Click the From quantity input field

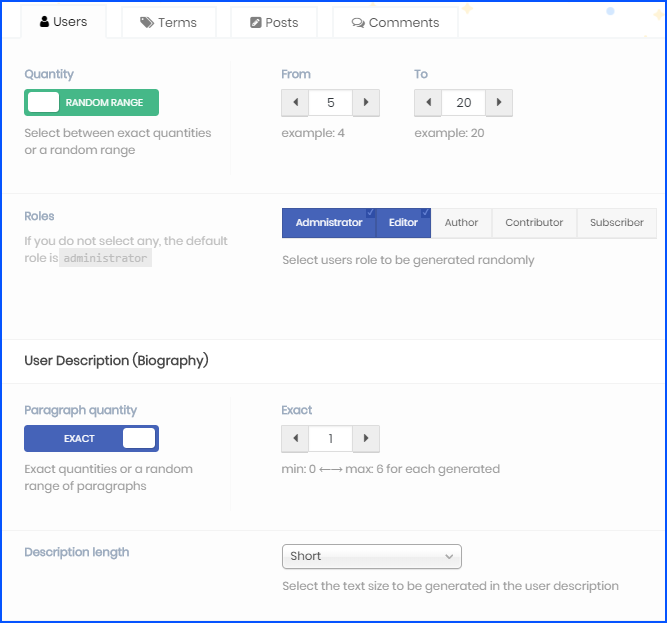coord(330,103)
